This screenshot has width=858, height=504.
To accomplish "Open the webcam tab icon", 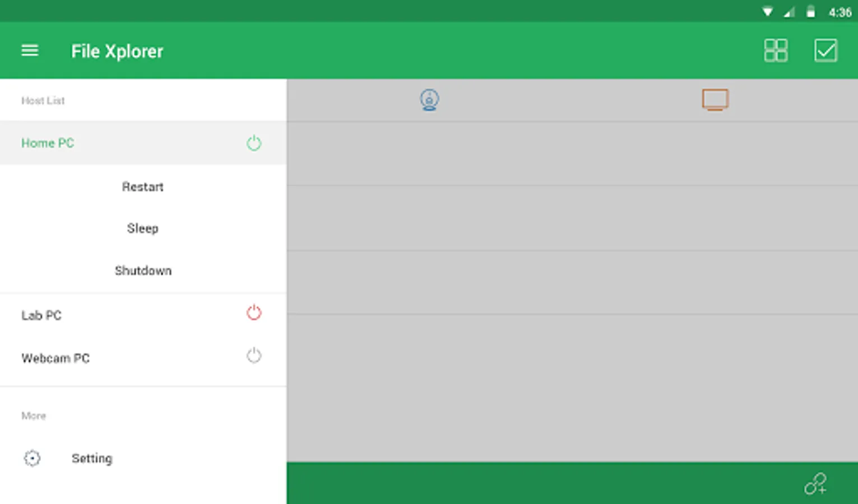I will pos(429,100).
